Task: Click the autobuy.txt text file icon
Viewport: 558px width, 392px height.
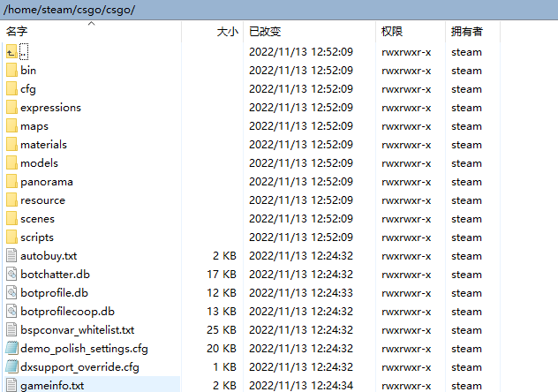Action: pyautogui.click(x=11, y=255)
